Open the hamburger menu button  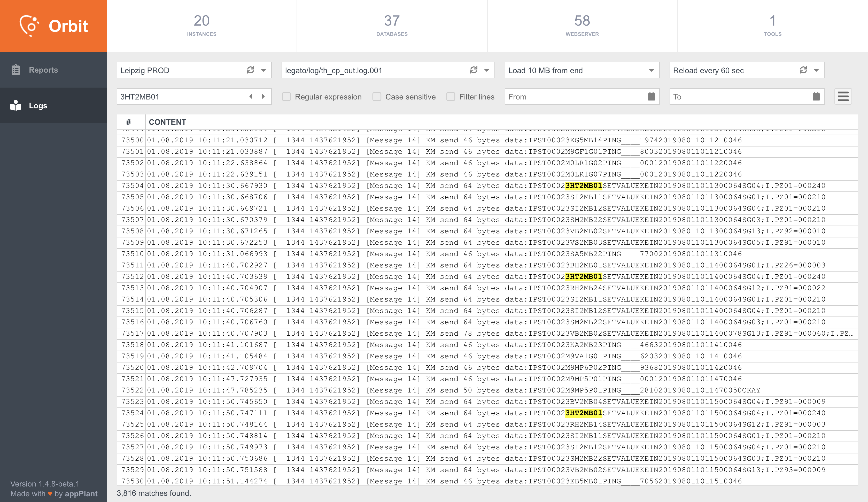(x=843, y=97)
